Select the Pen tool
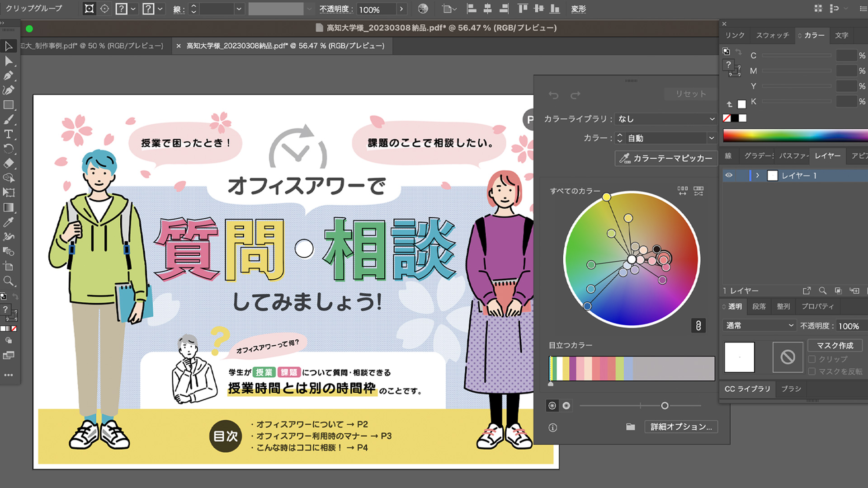The width and height of the screenshot is (868, 488). 9,75
